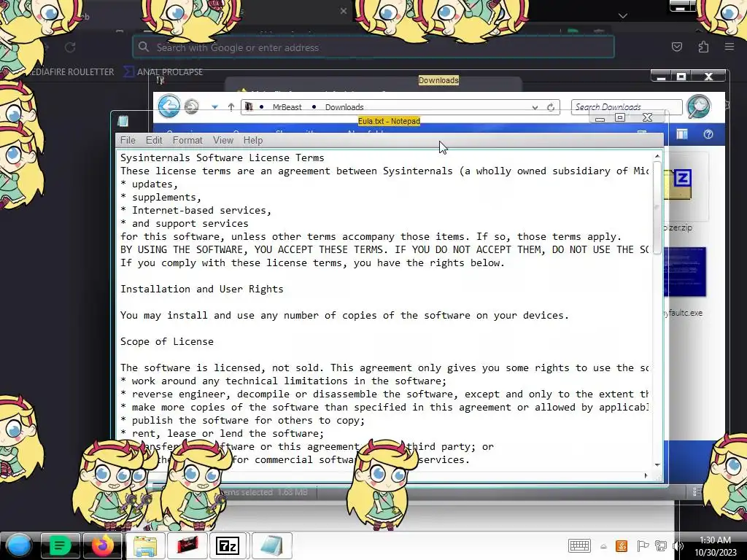Go back in the Downloads Explorer window

(169, 106)
